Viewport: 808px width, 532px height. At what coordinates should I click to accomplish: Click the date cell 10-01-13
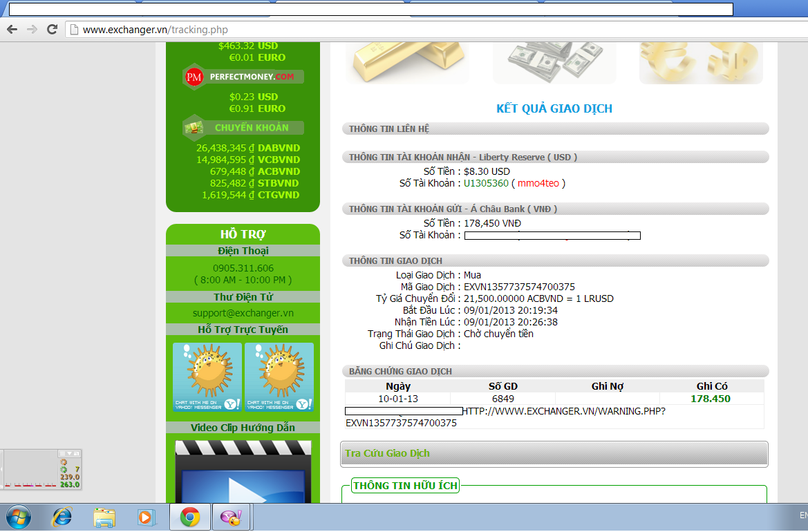pyautogui.click(x=398, y=399)
